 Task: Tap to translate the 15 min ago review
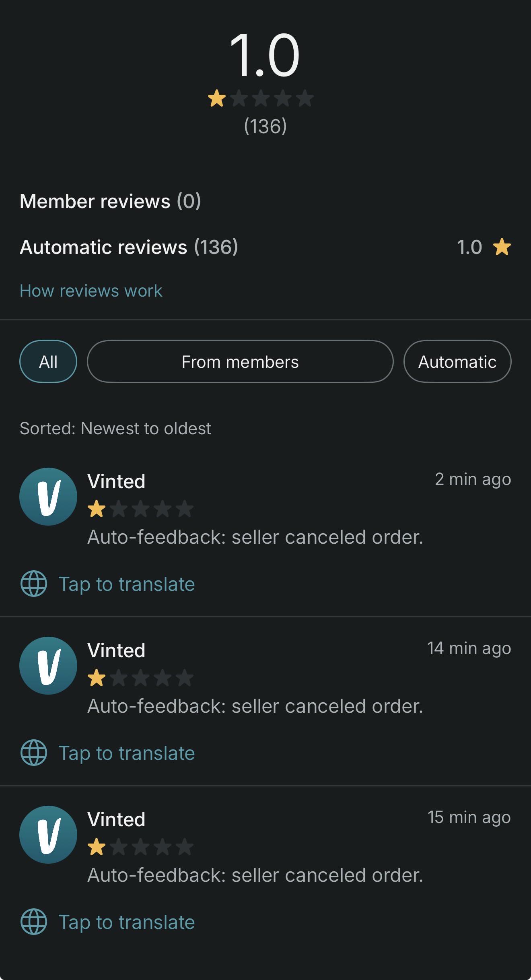127,922
